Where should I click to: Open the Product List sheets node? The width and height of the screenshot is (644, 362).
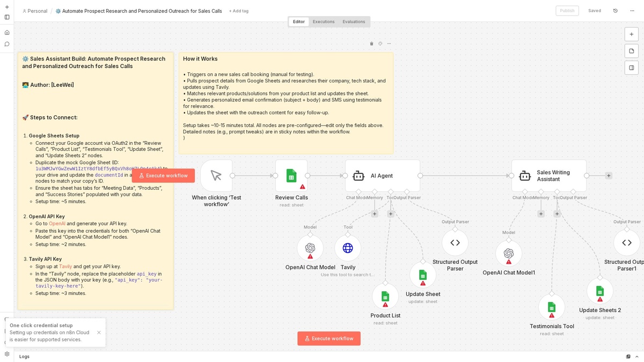click(x=385, y=297)
